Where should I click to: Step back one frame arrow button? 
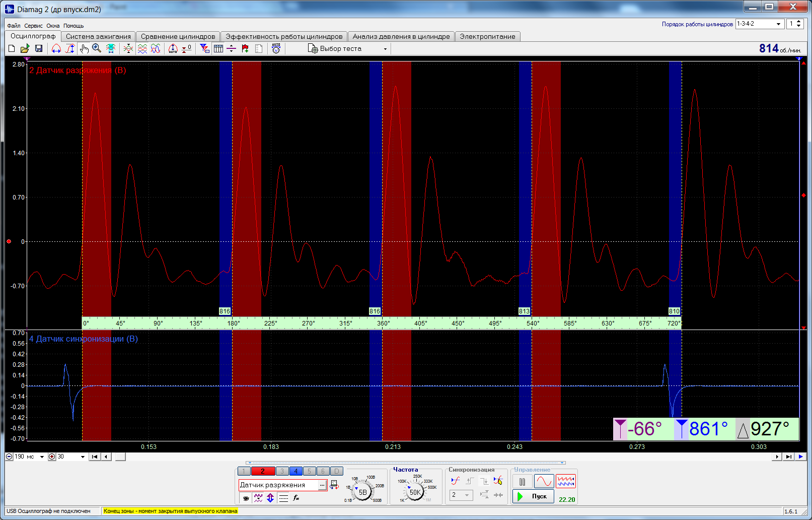click(106, 457)
